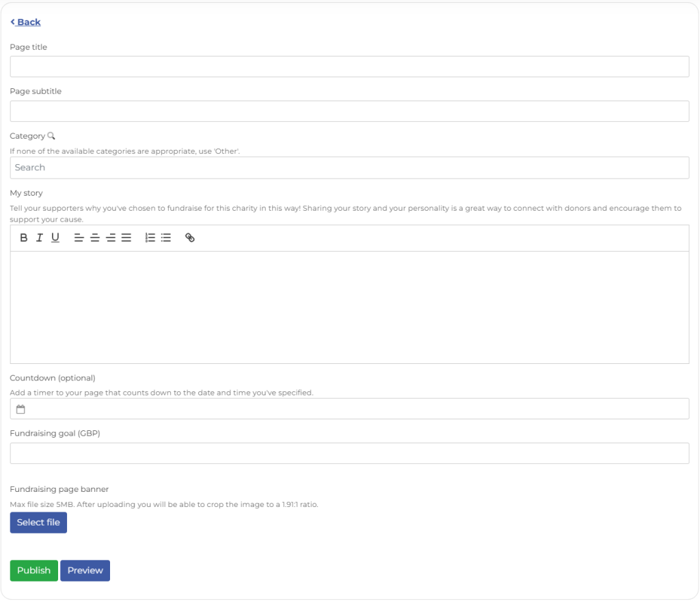This screenshot has height=602, width=700.
Task: Navigate back using the Back link
Action: [x=25, y=21]
